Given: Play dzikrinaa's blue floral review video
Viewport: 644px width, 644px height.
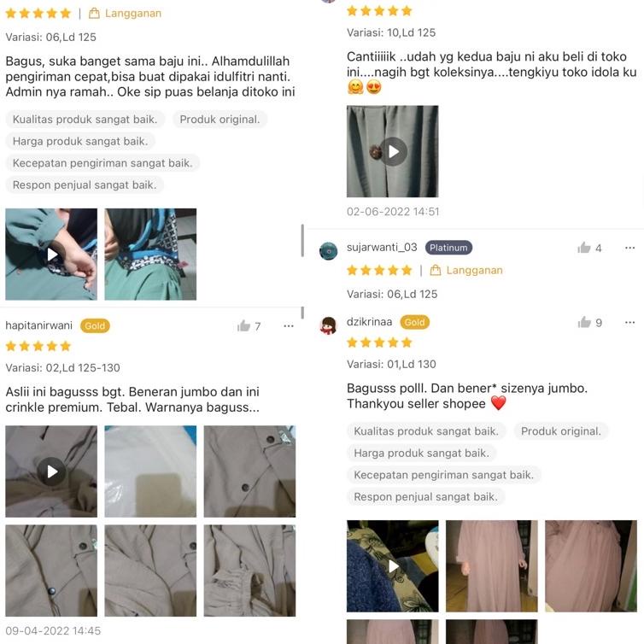Looking at the screenshot, I should [x=393, y=566].
